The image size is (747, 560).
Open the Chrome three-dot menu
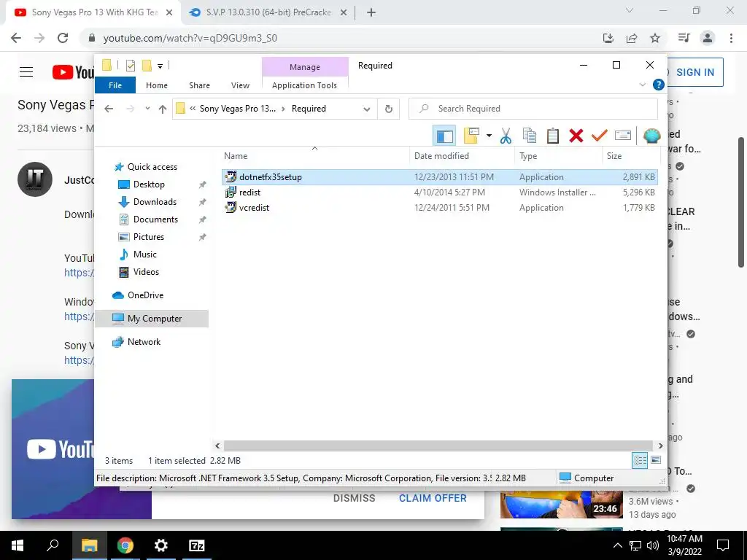(x=731, y=38)
